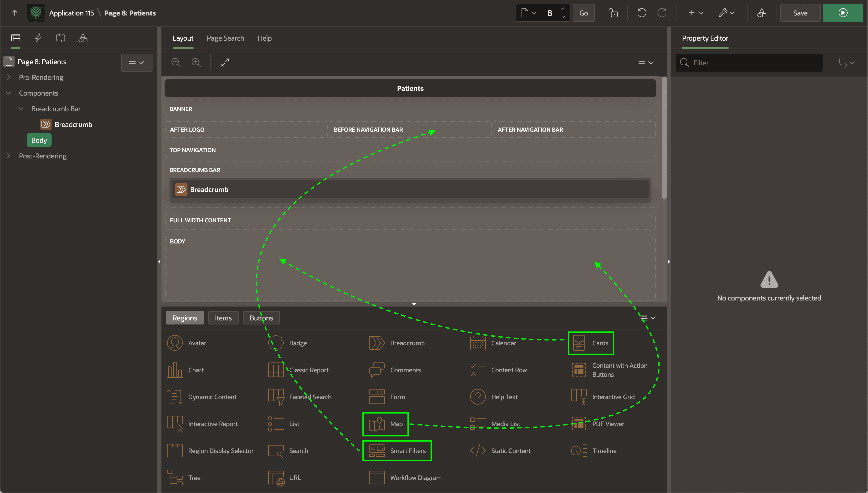The height and width of the screenshot is (493, 868).
Task: Click the page lock icon
Action: (613, 13)
